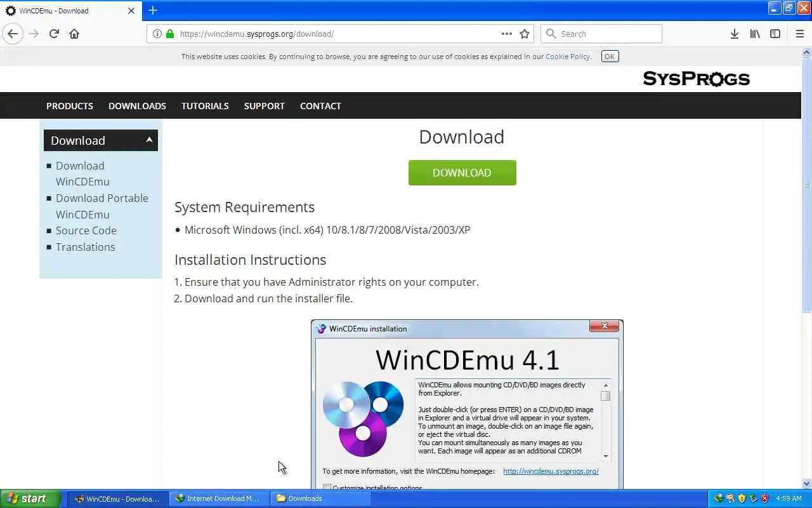
Task: Open the Library icon in toolbar
Action: click(755, 34)
